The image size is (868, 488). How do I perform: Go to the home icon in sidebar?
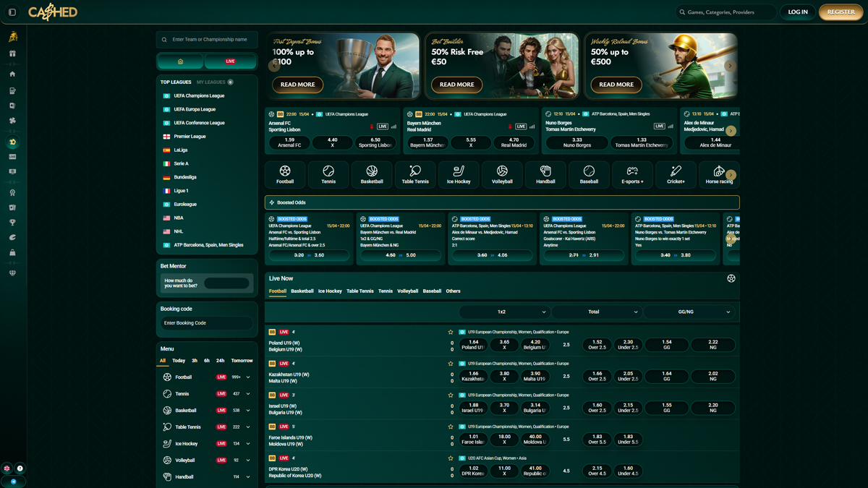click(x=12, y=74)
